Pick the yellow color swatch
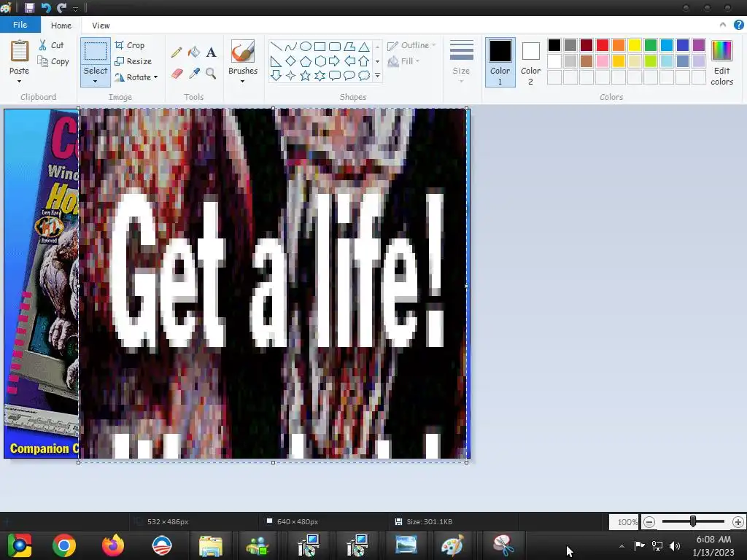The width and height of the screenshot is (747, 560). pyautogui.click(x=635, y=45)
